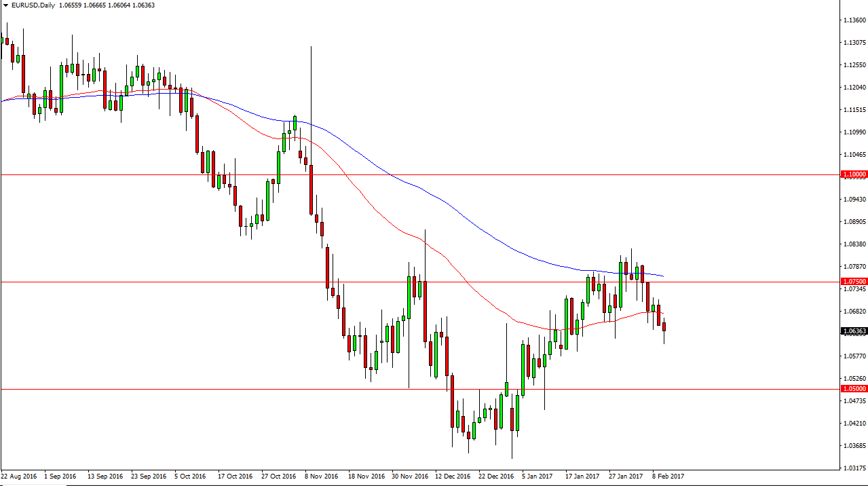Click the 1.05770 price scale value
This screenshot has height=486, width=868.
pos(854,356)
